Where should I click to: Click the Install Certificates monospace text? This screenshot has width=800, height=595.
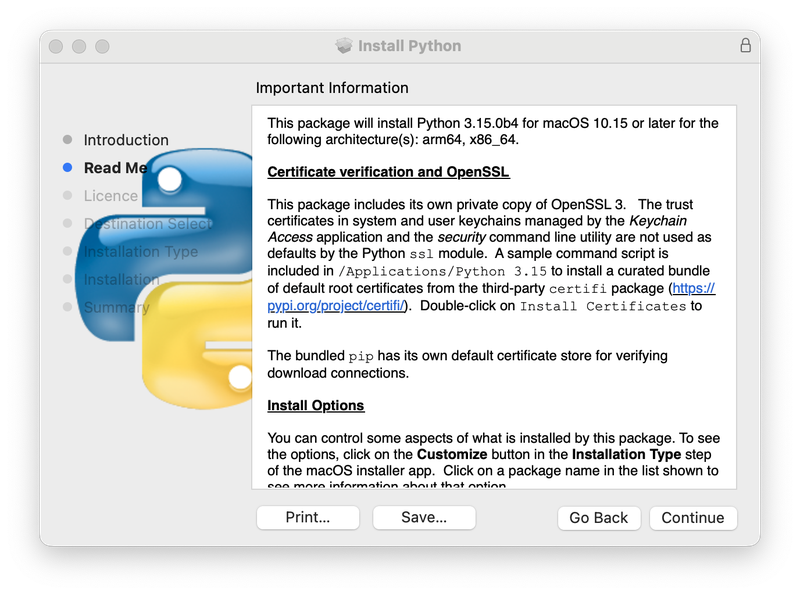click(x=603, y=306)
